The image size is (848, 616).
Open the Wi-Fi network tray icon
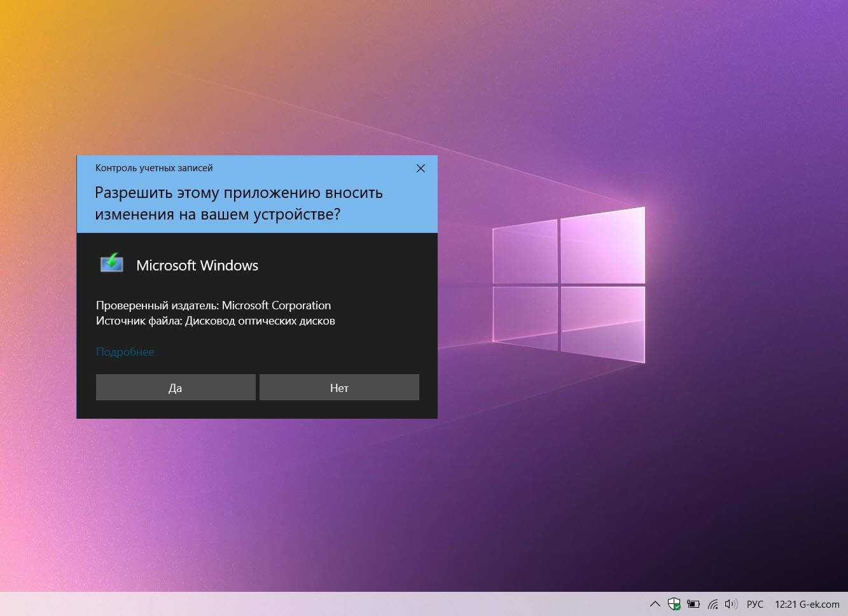pos(712,604)
